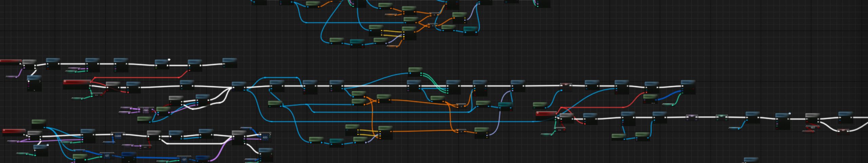Select the red event node starting the NOT chain
Image resolution: width=868 pixels, height=163 pixels.
[546, 113]
